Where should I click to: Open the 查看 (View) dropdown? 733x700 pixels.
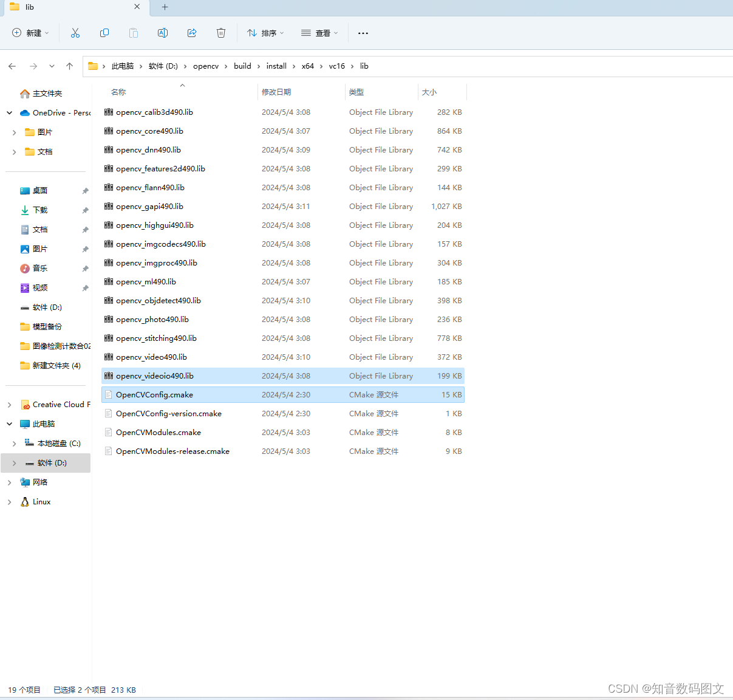[x=319, y=33]
